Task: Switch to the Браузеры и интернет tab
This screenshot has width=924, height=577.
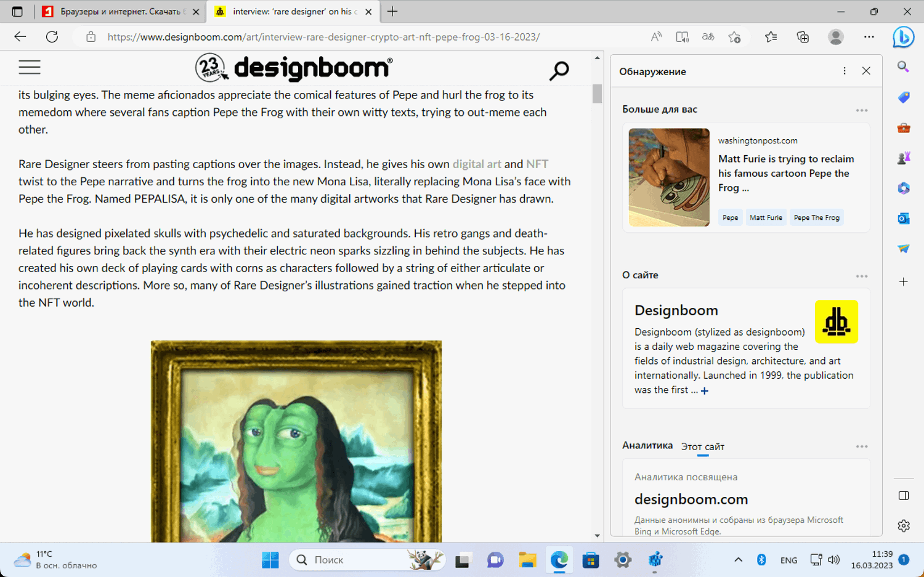Action: click(x=121, y=12)
